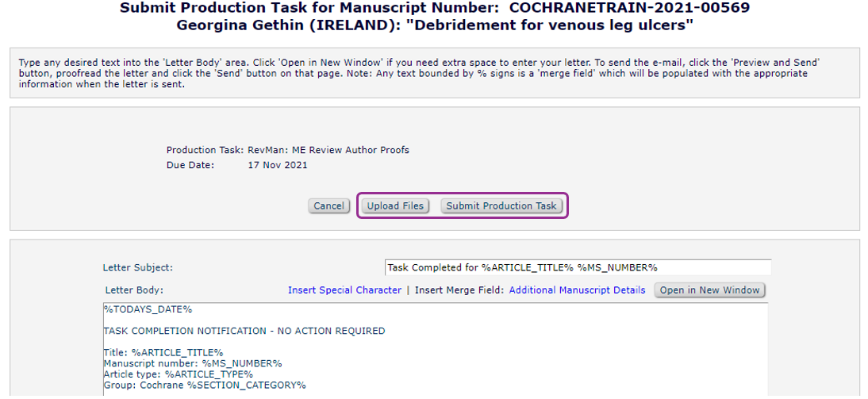
Task: Click RevMan: ME Review Author Proofs text
Action: pos(328,150)
